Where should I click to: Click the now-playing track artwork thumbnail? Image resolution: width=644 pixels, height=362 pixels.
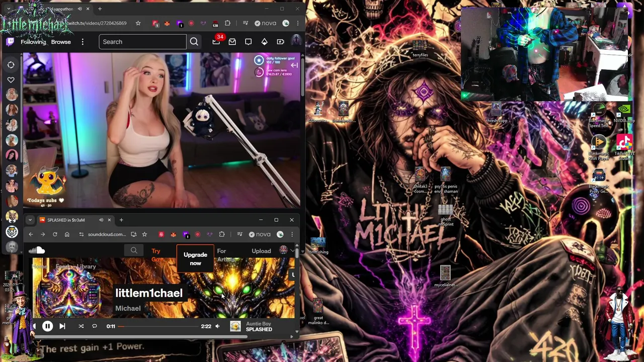pos(235,326)
